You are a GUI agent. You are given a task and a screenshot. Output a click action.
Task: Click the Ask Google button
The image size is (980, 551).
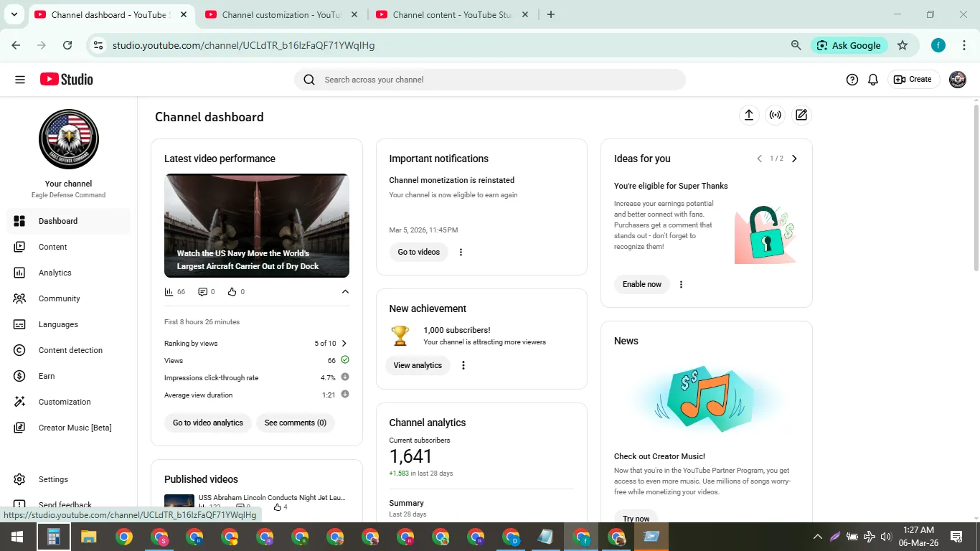click(849, 45)
